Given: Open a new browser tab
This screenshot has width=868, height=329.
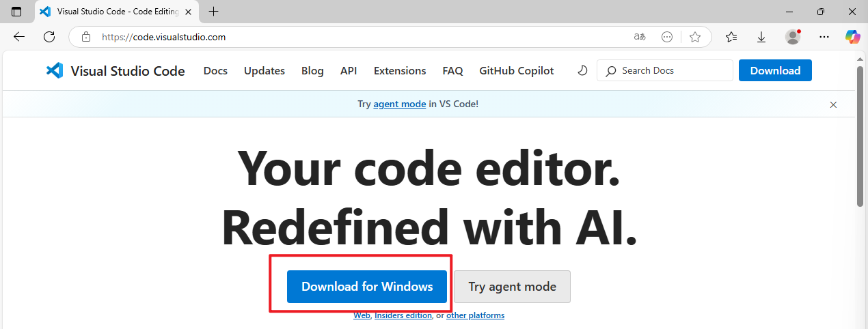Looking at the screenshot, I should pos(214,12).
